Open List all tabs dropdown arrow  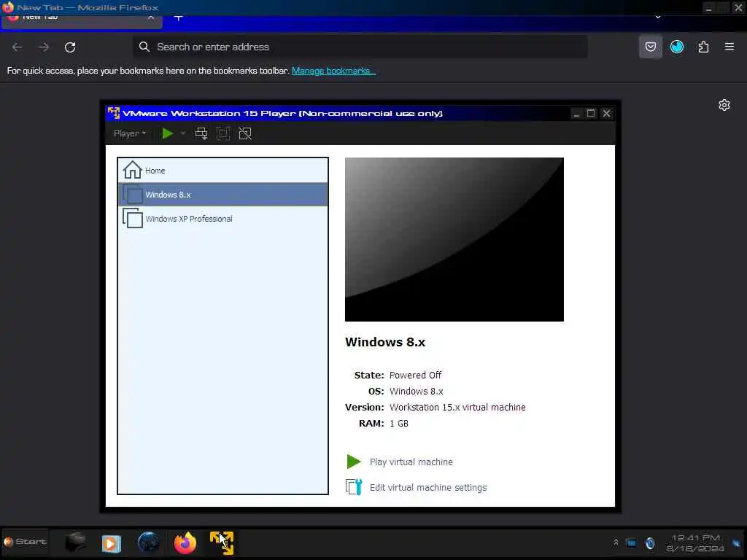[x=658, y=17]
